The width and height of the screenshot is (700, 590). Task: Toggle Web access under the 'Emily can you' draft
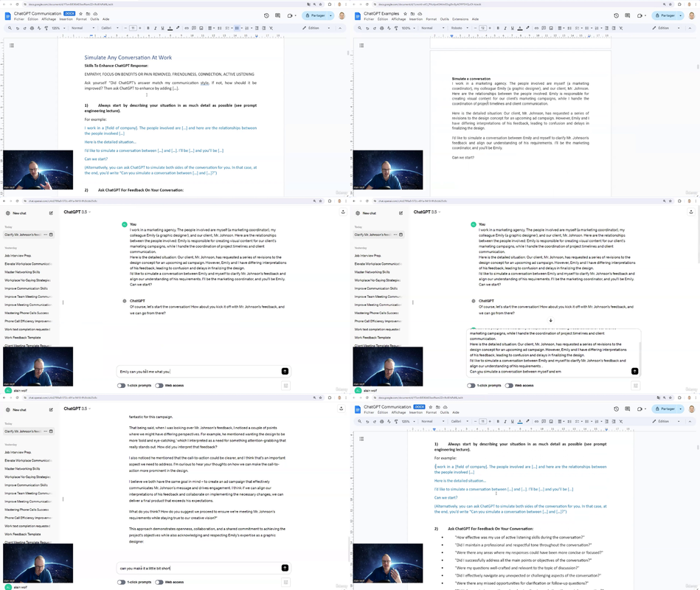[x=159, y=385]
